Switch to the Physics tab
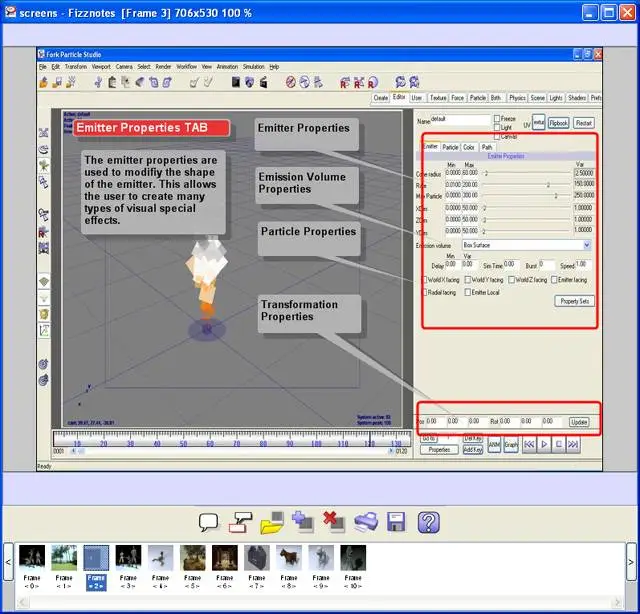This screenshot has width=640, height=614. [517, 98]
